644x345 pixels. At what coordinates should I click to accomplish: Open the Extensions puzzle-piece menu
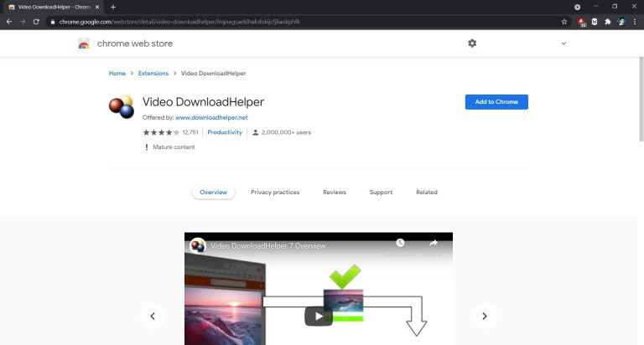[607, 22]
